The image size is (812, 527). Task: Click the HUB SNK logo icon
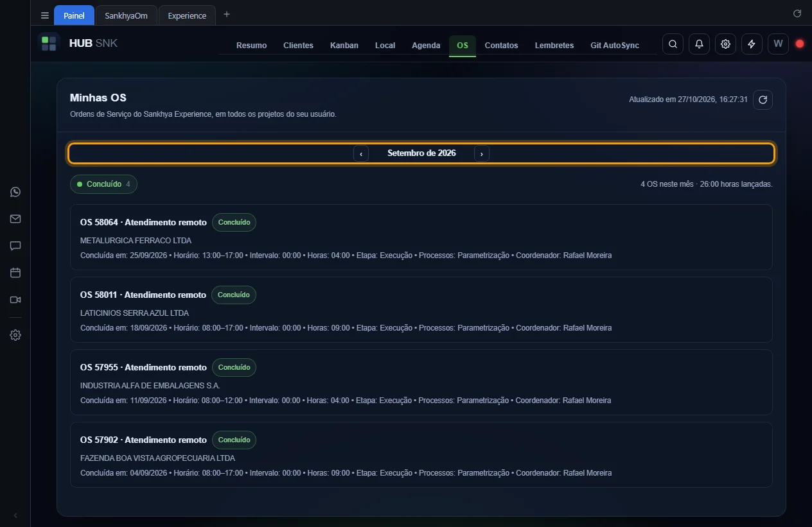click(x=49, y=44)
